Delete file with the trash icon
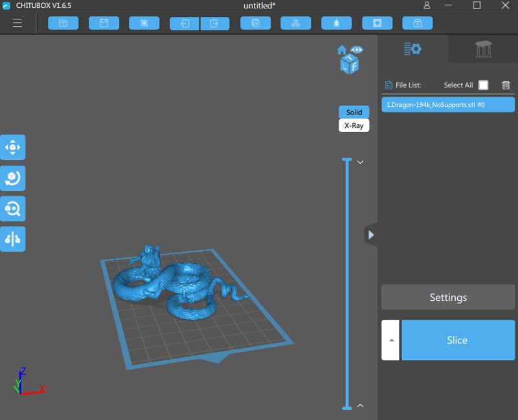518x420 pixels. [506, 85]
